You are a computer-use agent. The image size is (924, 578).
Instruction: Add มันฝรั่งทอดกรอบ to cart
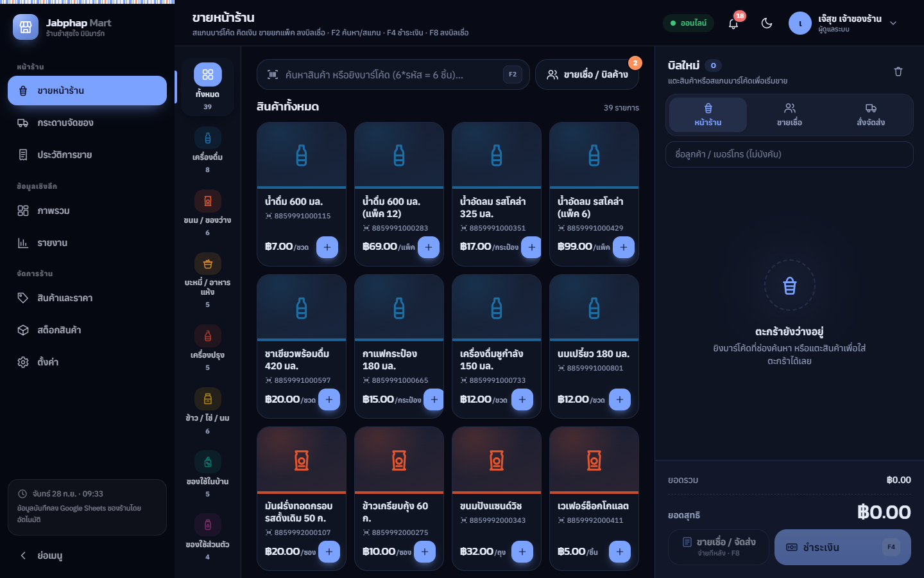click(329, 552)
